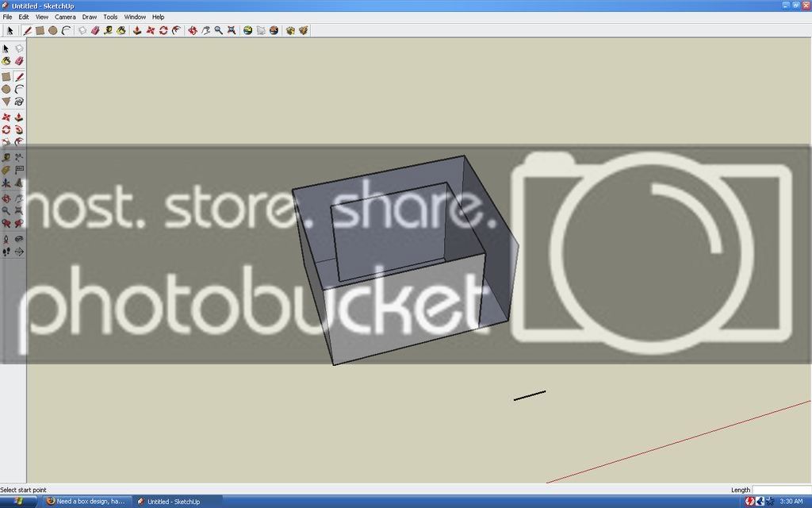This screenshot has height=508, width=812.
Task: Pick Paint Bucket in left toolset
Action: click(6, 61)
